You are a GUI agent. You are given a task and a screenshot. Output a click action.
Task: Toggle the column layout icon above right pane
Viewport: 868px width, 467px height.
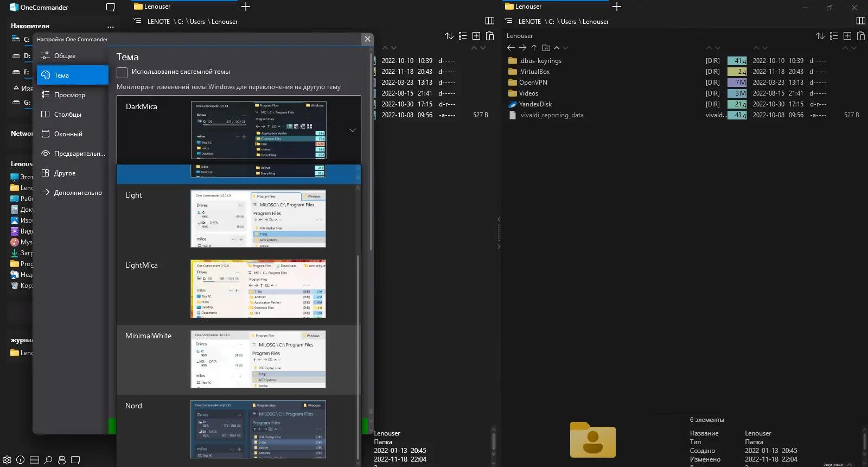point(861,21)
